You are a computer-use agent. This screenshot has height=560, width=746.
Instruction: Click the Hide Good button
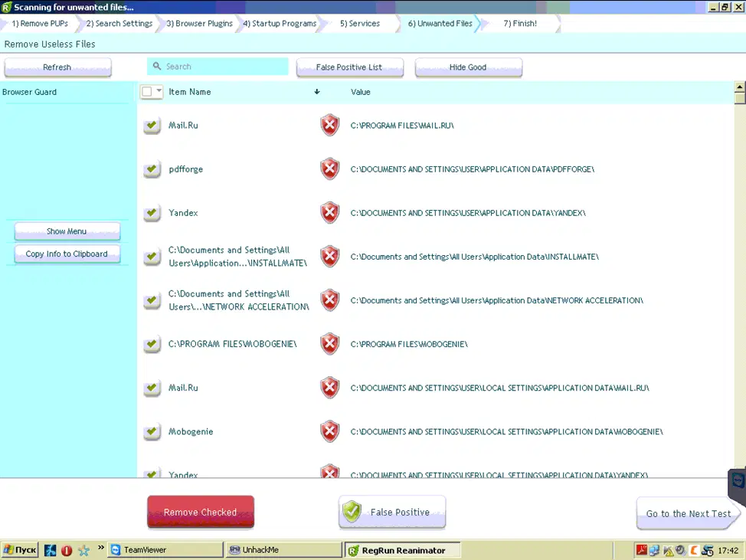tap(468, 67)
